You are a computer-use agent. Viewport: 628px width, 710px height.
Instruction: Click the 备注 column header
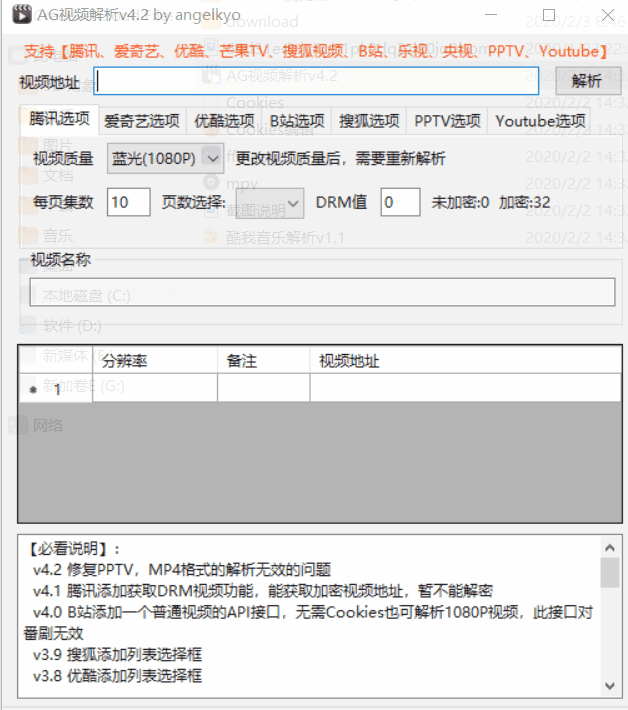(x=264, y=361)
